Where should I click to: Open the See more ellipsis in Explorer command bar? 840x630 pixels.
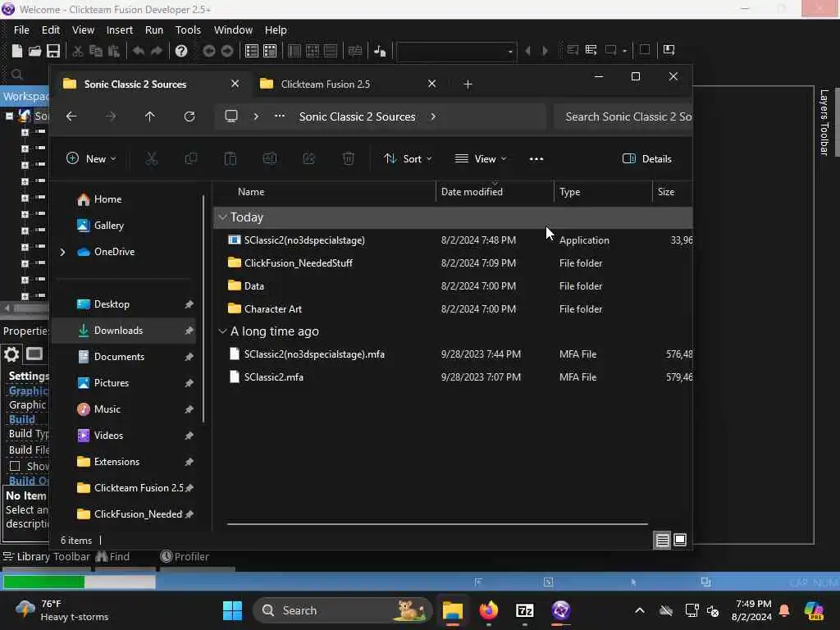click(x=536, y=158)
